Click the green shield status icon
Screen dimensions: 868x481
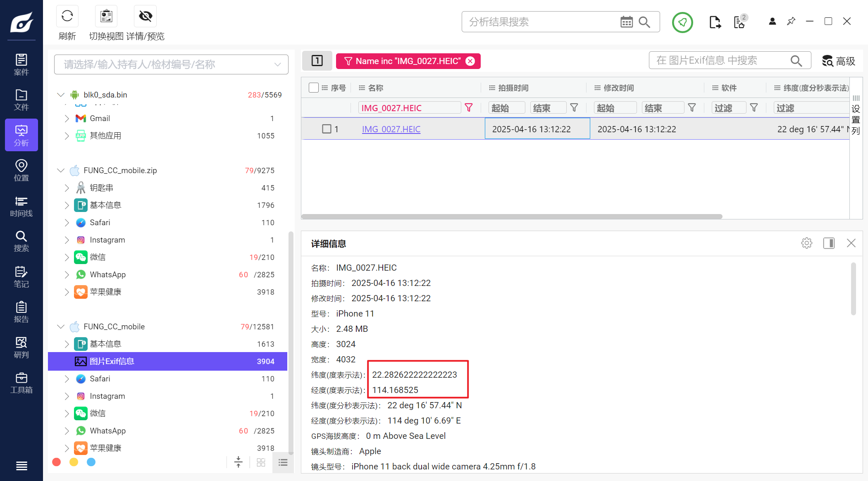[x=682, y=22]
